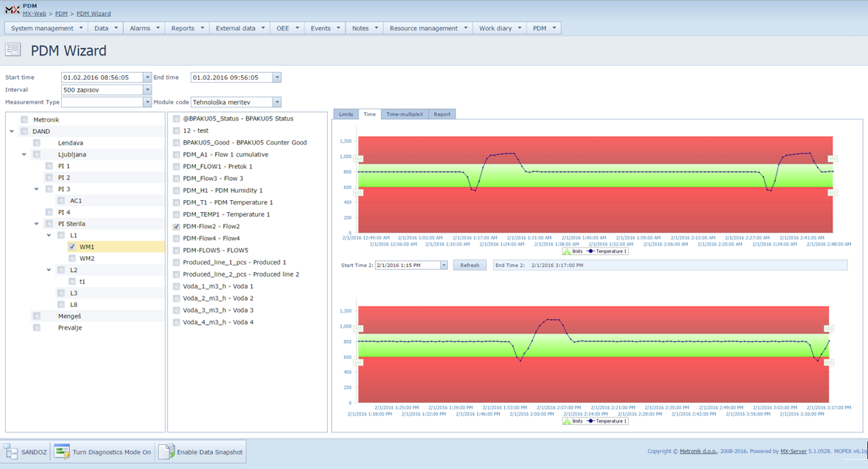Screen dimensions: 868x469
Task: Click the End time input field
Action: (232, 78)
